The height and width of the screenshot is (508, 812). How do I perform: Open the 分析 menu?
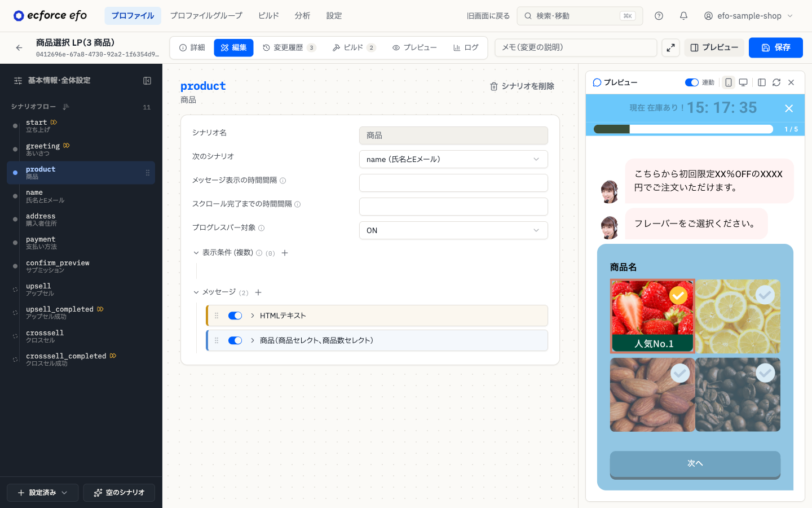coord(302,16)
